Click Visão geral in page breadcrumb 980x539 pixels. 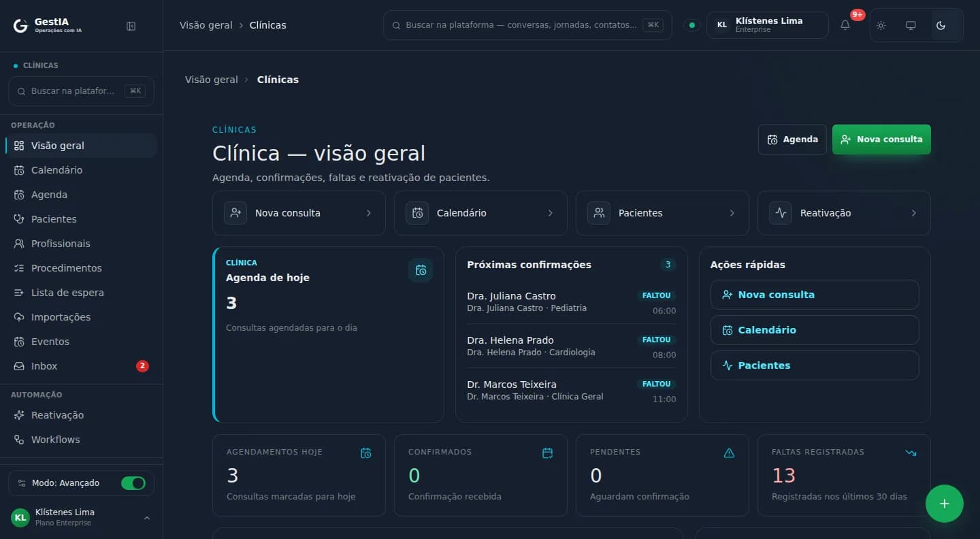212,80
